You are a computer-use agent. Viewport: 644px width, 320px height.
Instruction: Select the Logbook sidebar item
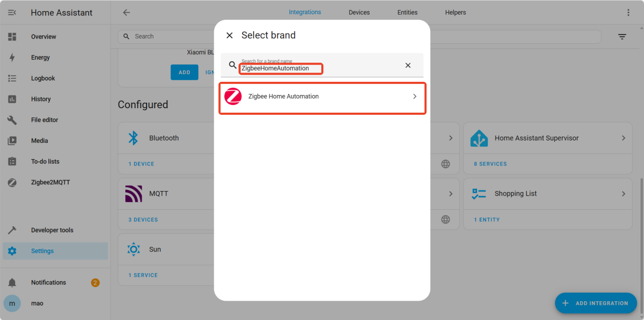coord(55,78)
